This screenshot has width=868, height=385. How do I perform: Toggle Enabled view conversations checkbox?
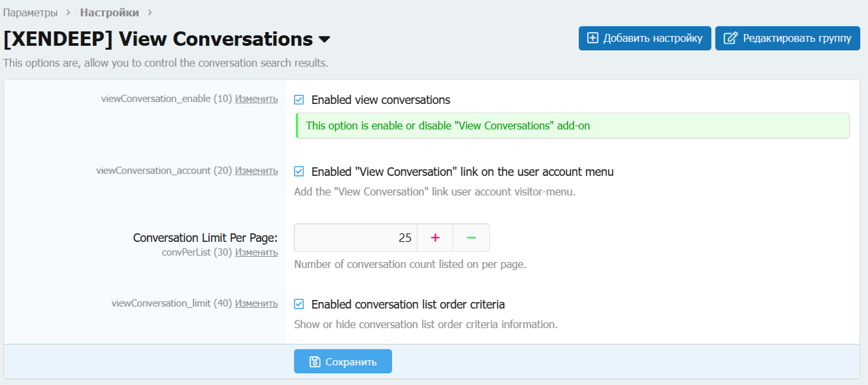click(299, 100)
